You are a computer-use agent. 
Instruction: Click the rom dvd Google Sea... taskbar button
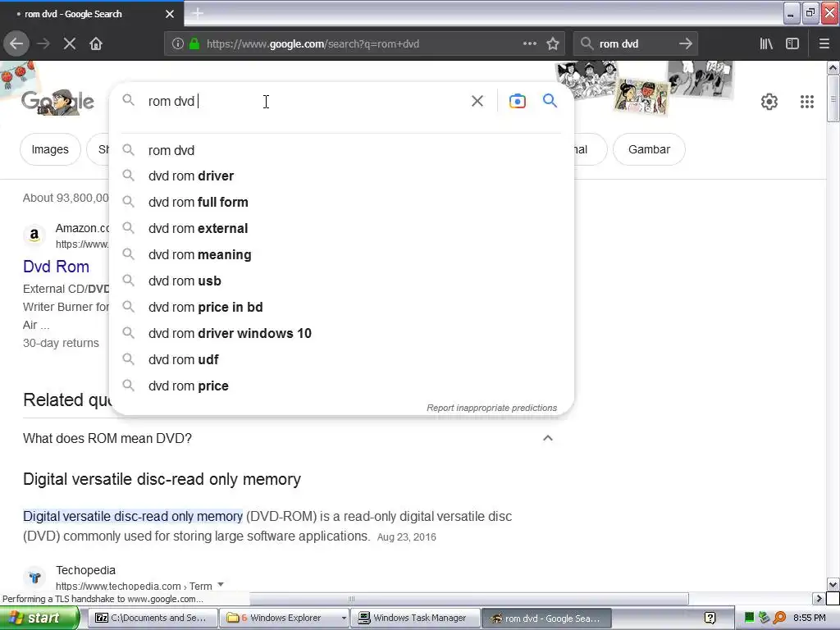click(x=546, y=619)
